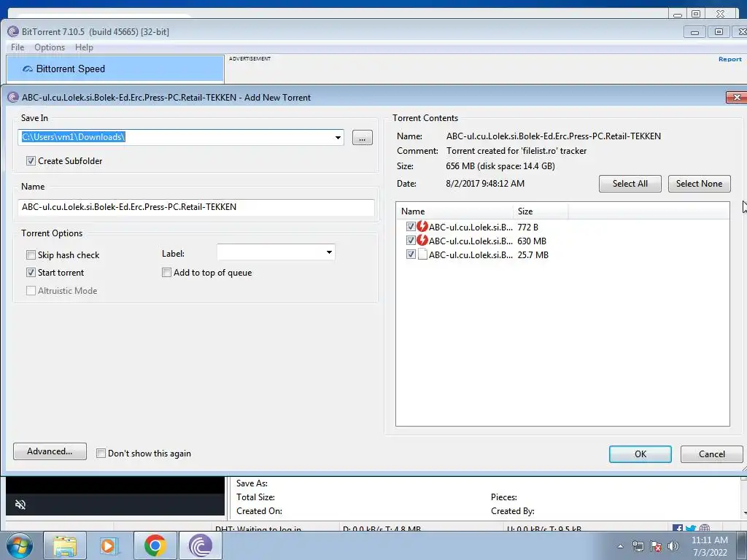Click the Report advertisement link

click(729, 59)
